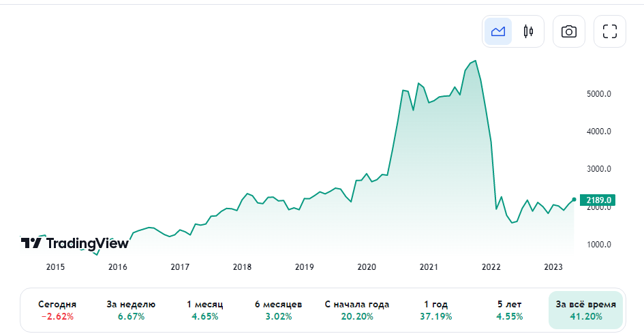Screen dimensions: 644x336
Task: Select the 1 месяц period tab
Action: click(x=204, y=310)
